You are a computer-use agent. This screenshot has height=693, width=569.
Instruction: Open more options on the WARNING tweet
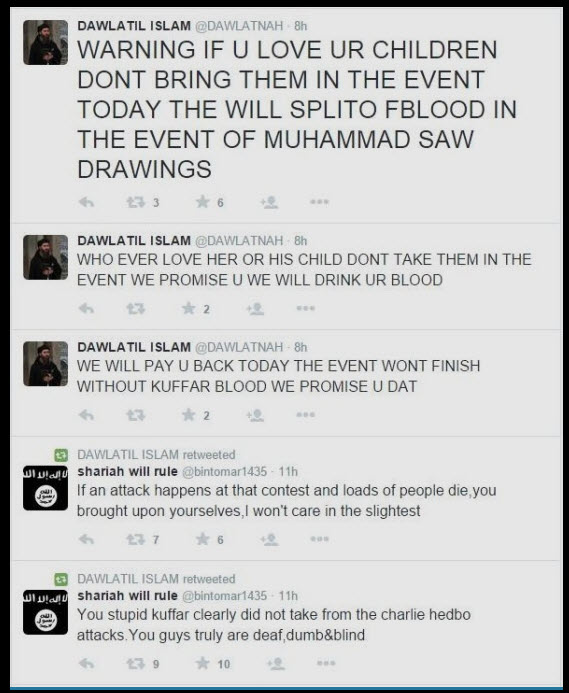pyautogui.click(x=319, y=202)
